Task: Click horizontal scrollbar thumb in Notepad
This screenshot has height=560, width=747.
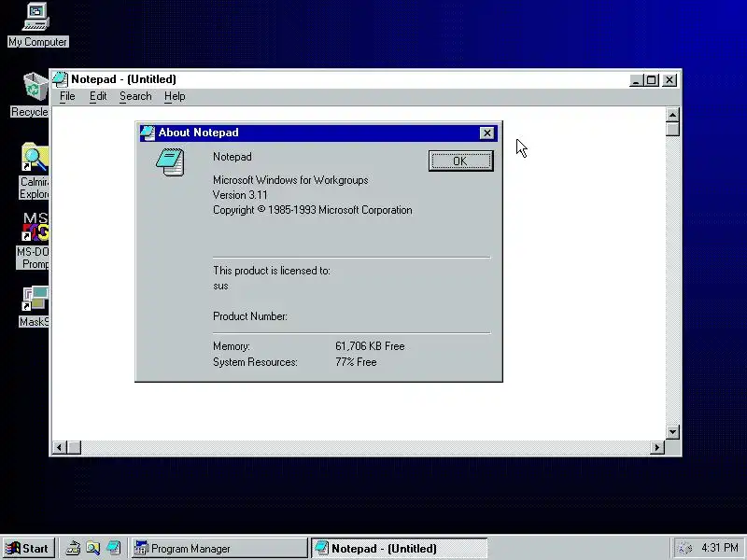Action: click(74, 448)
